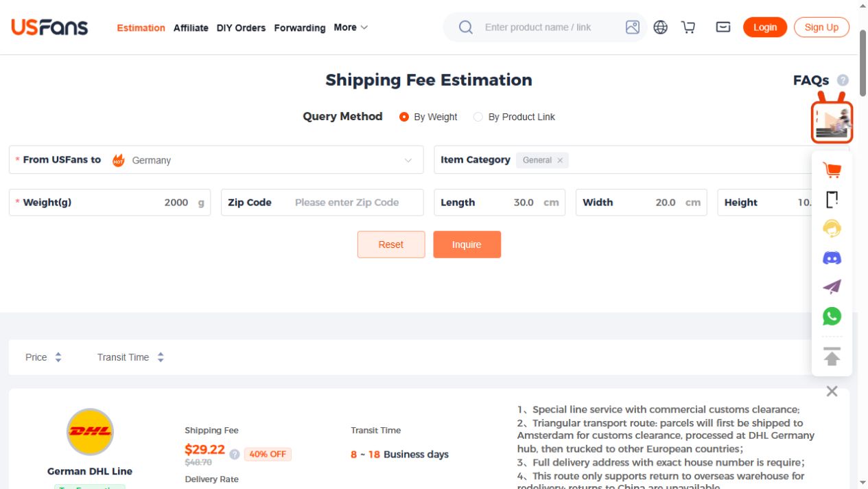This screenshot has height=489, width=868.
Task: Open the shopping cart icon in header
Action: tap(688, 27)
